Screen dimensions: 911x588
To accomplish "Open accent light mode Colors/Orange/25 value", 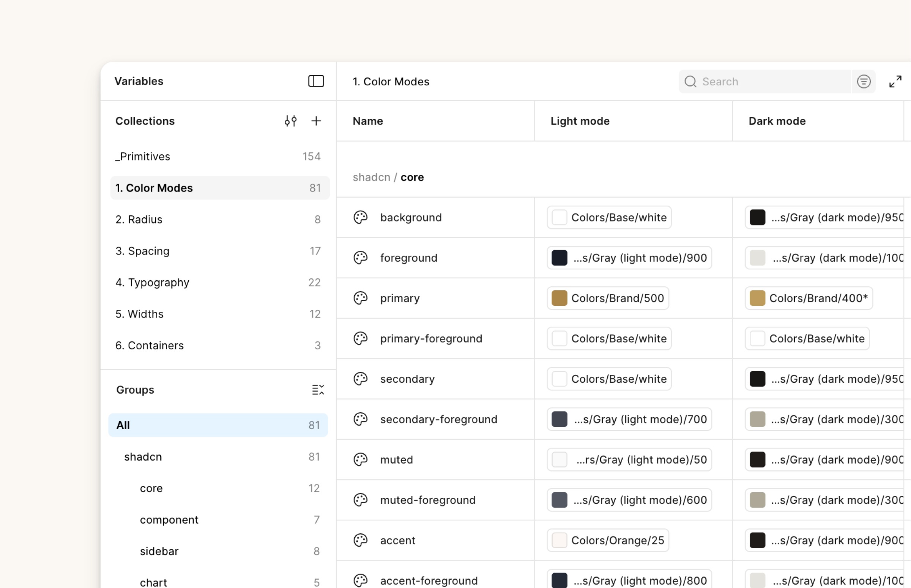I will tap(608, 540).
